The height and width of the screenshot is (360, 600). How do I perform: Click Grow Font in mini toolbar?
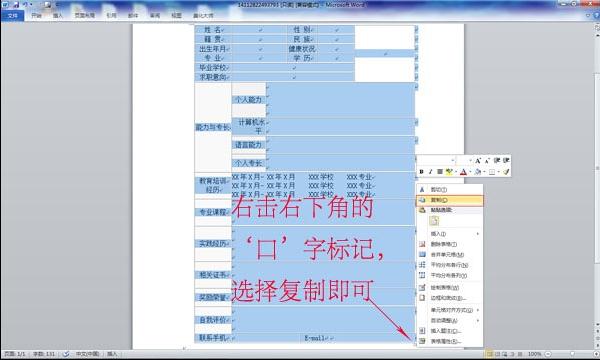coord(478,161)
